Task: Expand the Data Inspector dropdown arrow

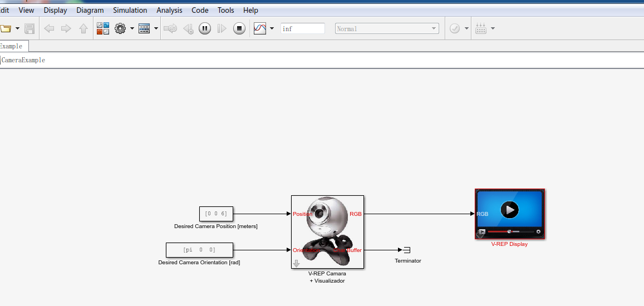Action: 272,28
